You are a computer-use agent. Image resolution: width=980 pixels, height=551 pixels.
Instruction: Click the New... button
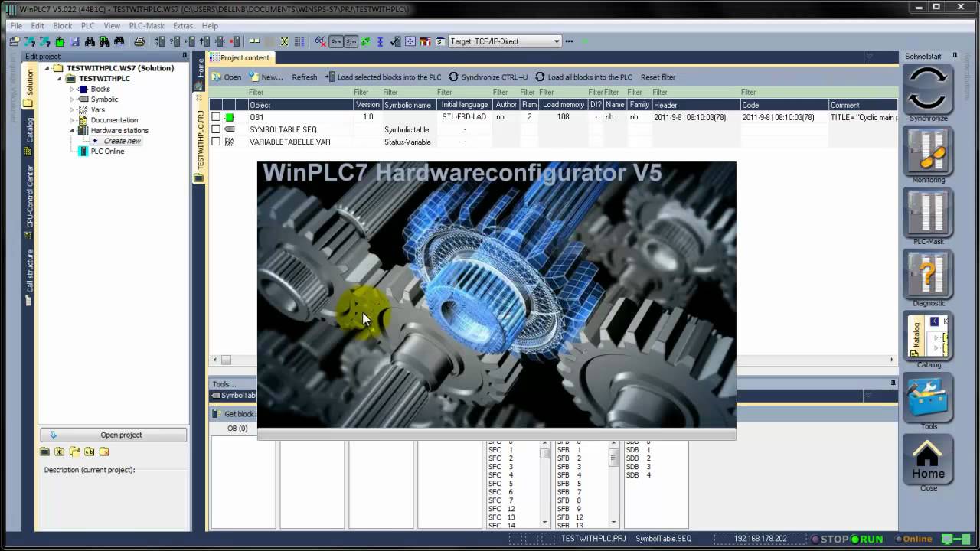pos(266,77)
